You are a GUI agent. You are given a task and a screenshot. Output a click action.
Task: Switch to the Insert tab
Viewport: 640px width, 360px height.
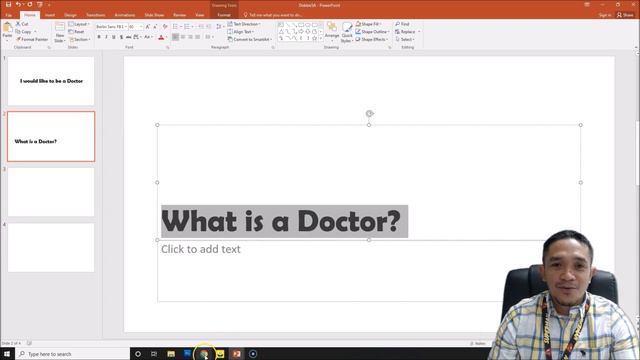(50, 15)
